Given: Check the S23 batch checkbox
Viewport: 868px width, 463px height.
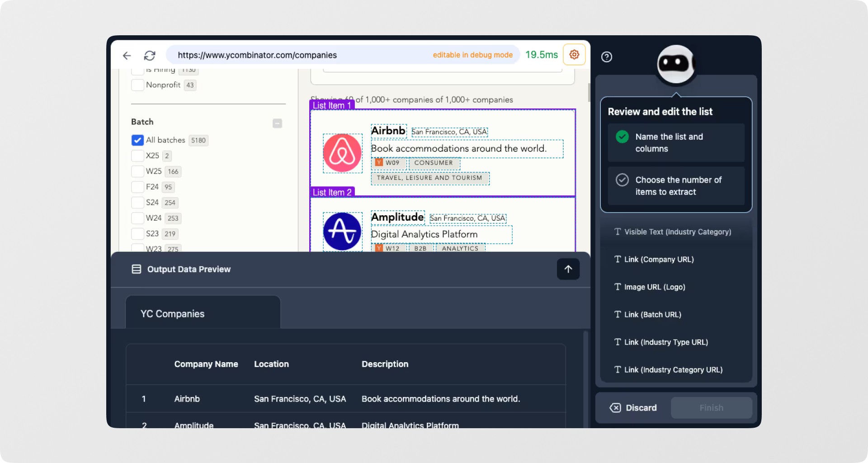Looking at the screenshot, I should (137, 234).
